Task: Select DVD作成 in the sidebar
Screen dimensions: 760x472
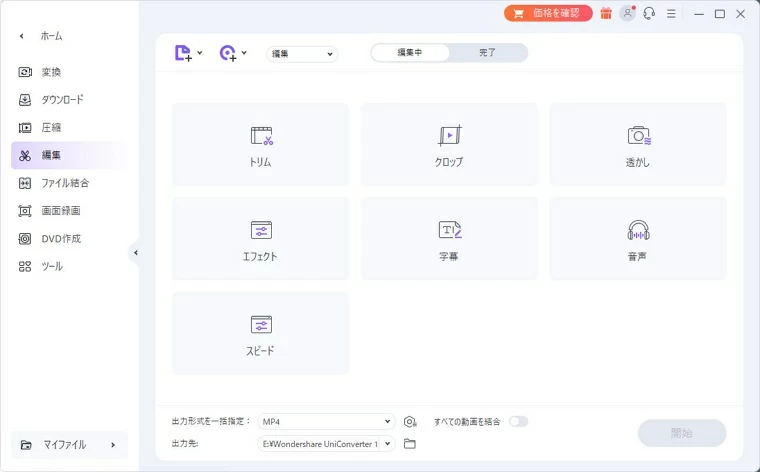Action: [x=61, y=239]
